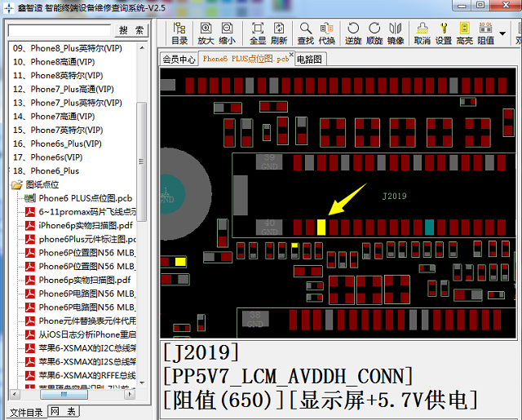Screen dimensions: 522x420
Task: Open 苹果6-XSMAX的I2C总线 PDF file
Action: coord(81,348)
